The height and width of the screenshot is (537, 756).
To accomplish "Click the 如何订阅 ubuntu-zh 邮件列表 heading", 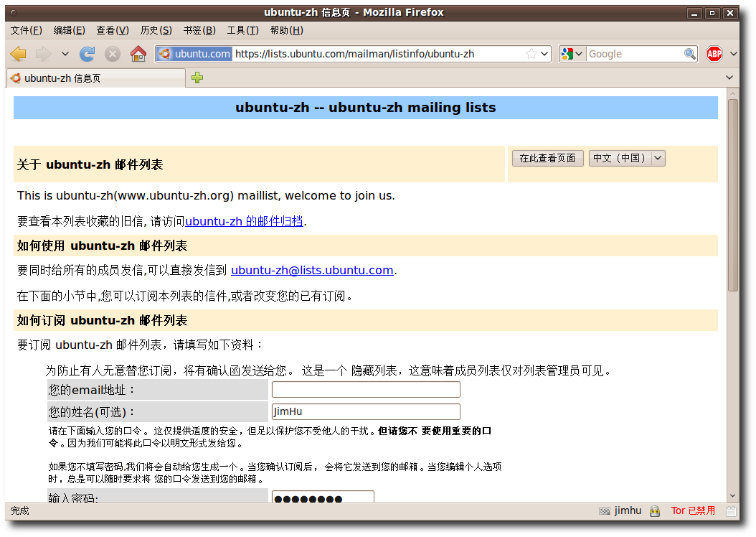I will pyautogui.click(x=103, y=320).
